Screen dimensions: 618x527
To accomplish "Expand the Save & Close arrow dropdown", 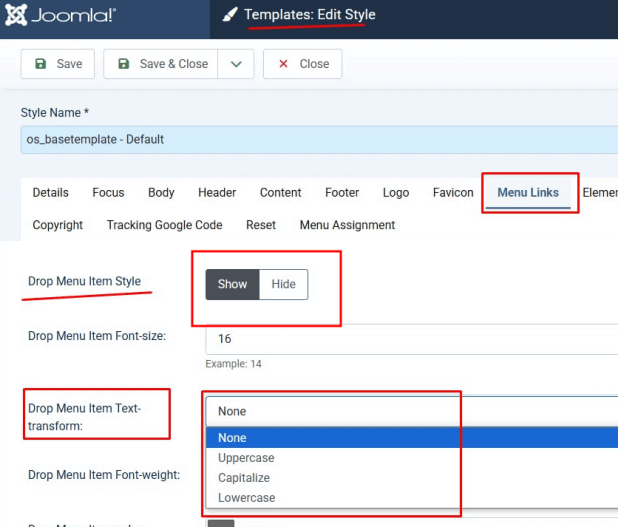I will pos(236,64).
